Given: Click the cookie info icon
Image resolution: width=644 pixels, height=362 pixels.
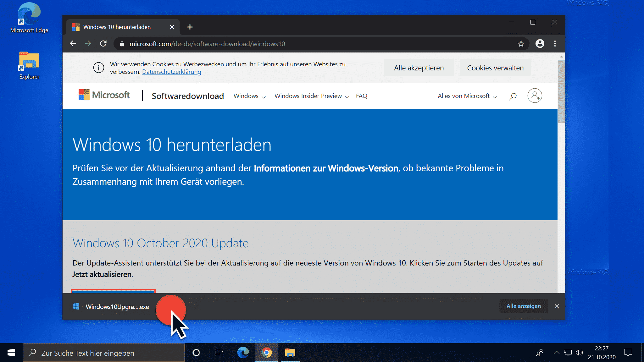Looking at the screenshot, I should click(99, 68).
